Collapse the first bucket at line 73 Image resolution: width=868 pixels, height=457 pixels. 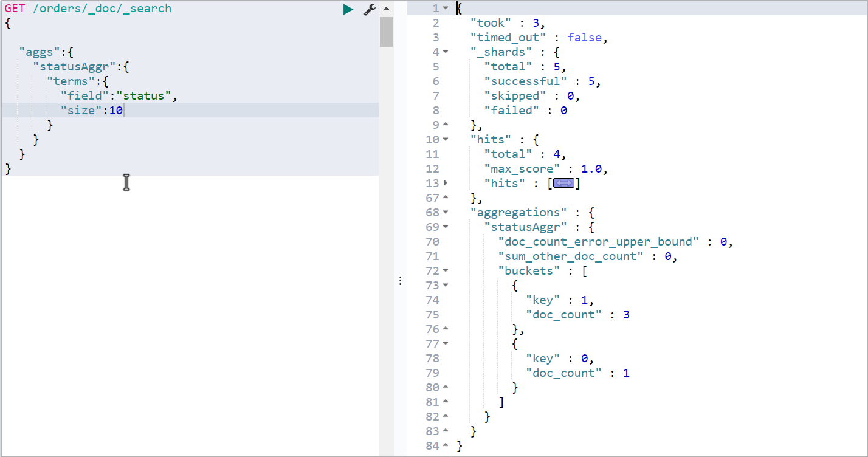coord(446,286)
